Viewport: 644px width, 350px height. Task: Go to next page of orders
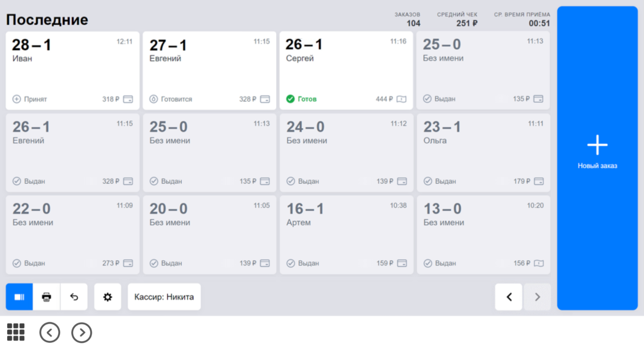pos(537,297)
